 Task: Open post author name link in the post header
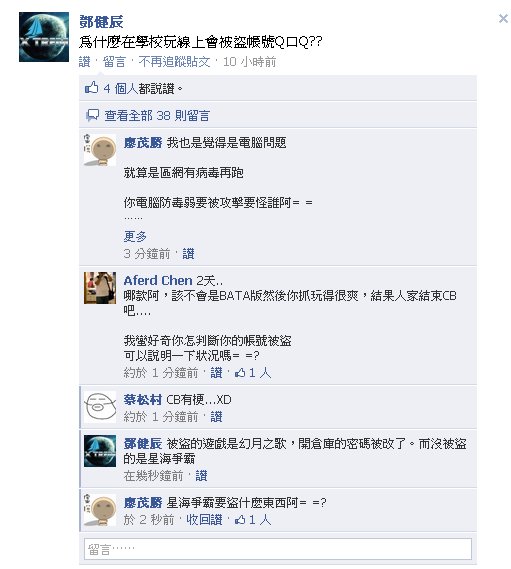[101, 22]
